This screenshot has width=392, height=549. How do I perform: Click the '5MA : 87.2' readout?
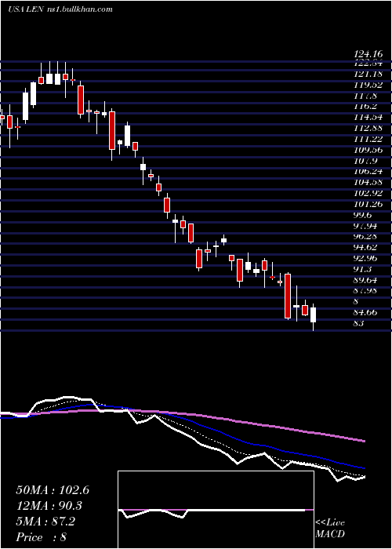[45, 522]
